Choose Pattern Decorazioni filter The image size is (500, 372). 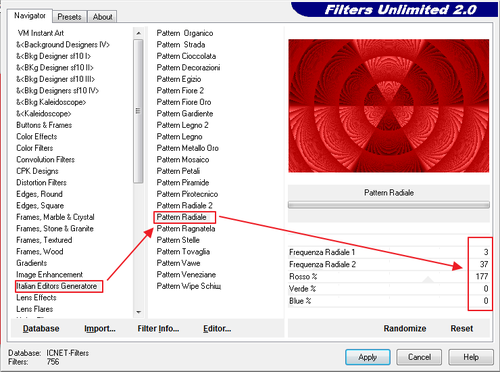tap(188, 68)
